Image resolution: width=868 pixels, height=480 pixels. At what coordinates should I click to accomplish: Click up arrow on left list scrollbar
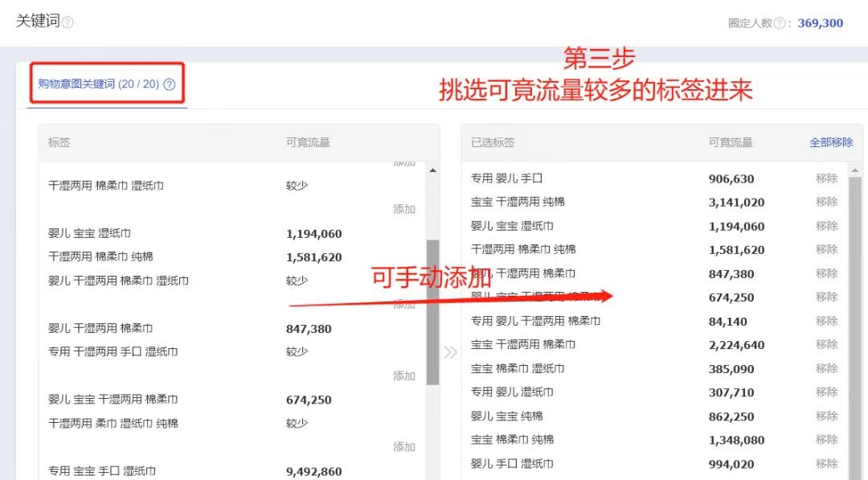[433, 170]
